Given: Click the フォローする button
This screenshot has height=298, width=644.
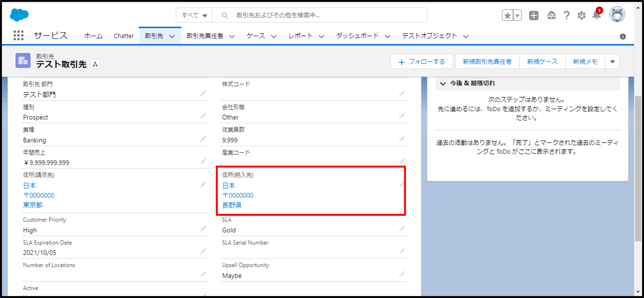Looking at the screenshot, I should click(x=422, y=62).
